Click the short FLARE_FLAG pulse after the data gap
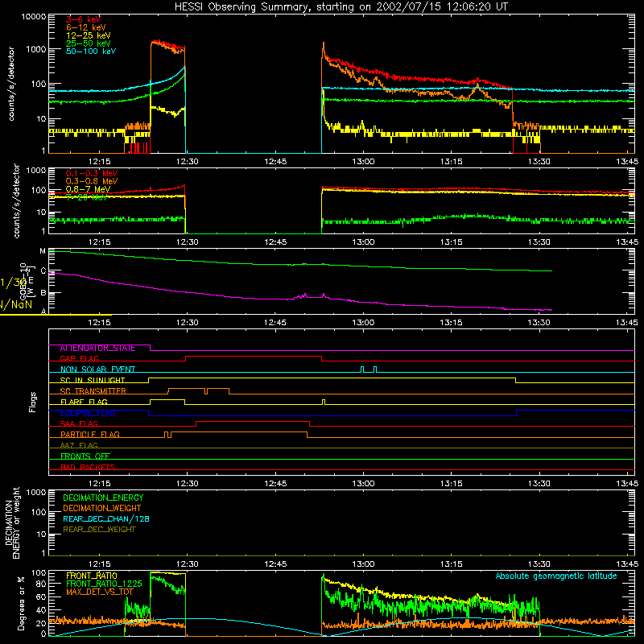 (x=324, y=402)
